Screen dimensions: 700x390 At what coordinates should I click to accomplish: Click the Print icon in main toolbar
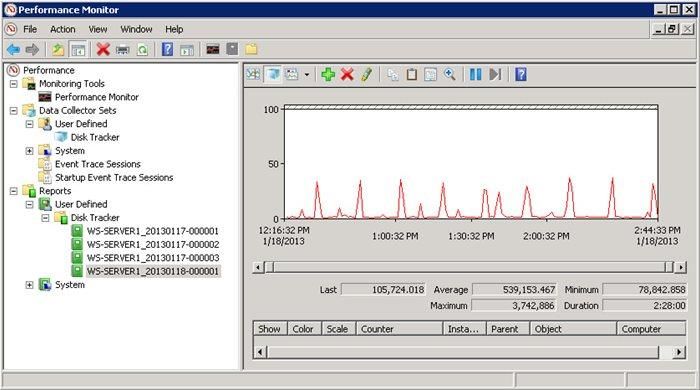pos(123,50)
